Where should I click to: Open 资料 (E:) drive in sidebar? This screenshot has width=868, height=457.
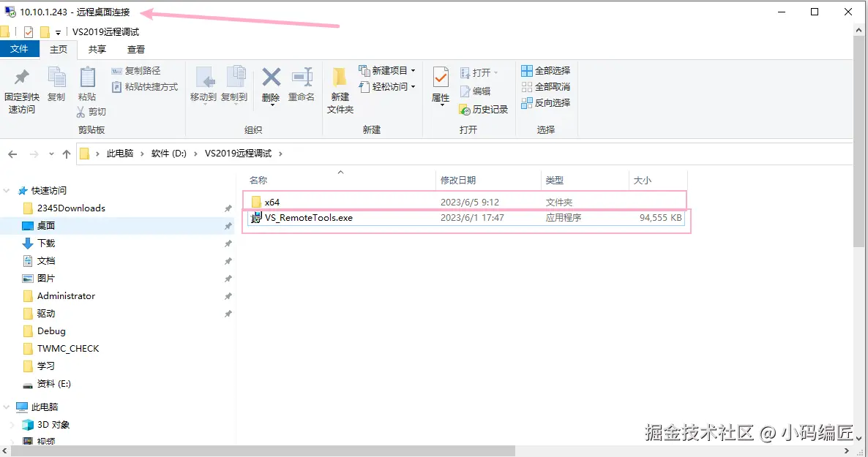[x=53, y=384]
